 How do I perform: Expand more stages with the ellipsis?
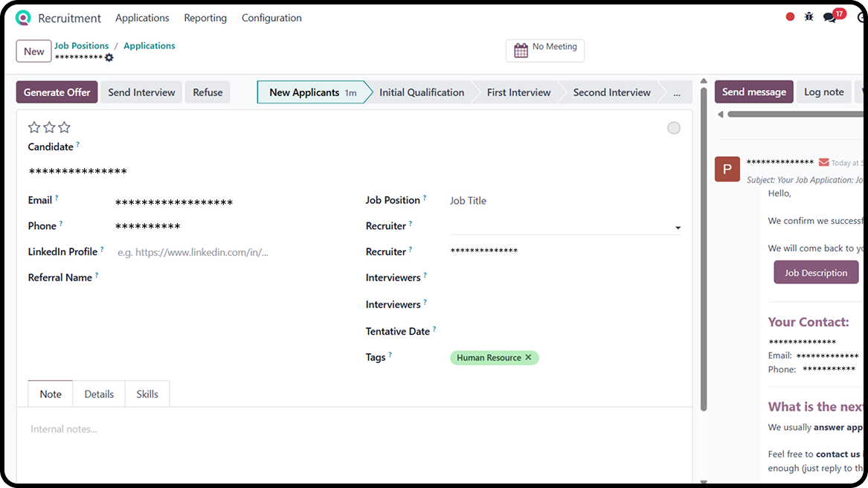click(x=676, y=93)
